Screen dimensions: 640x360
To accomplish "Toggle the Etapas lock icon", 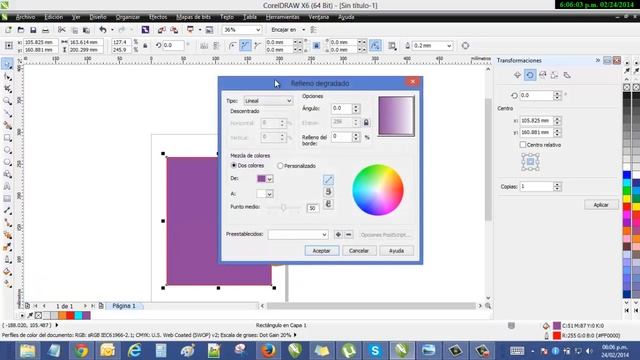I will (366, 122).
